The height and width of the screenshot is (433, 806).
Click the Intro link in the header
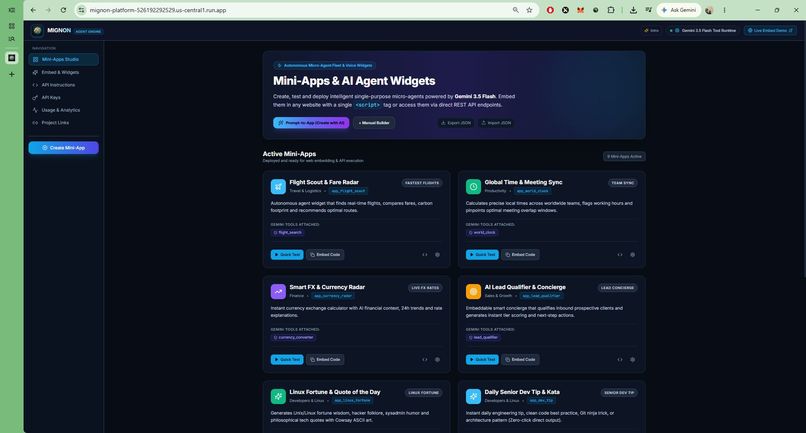pyautogui.click(x=651, y=30)
